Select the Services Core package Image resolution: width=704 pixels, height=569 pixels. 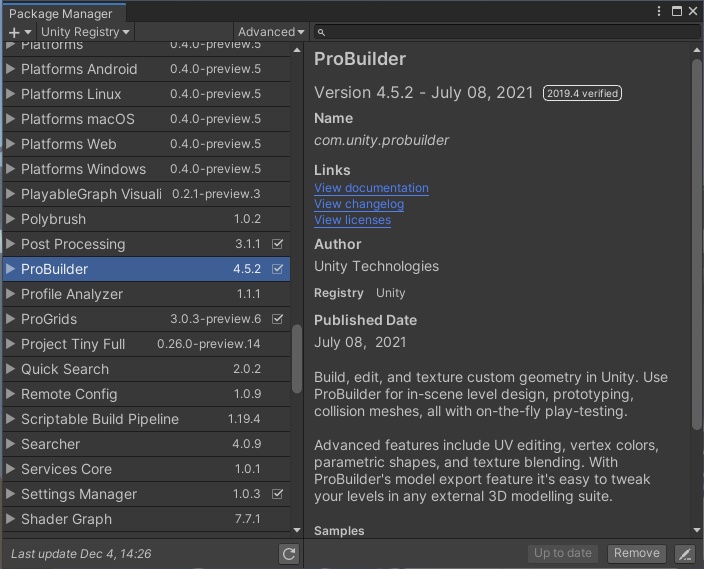(146, 469)
